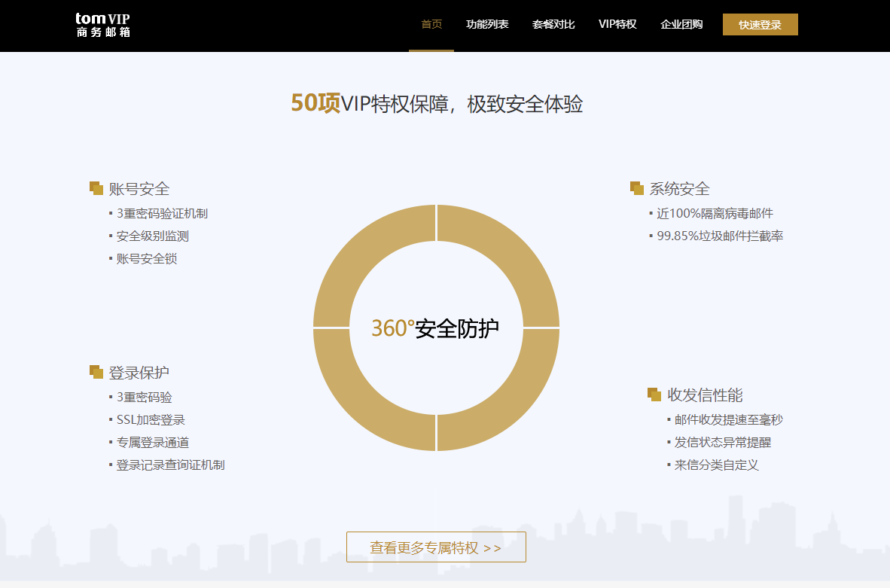Click the icon beside 账号安全
Viewport: 890px width, 588px height.
pyautogui.click(x=96, y=188)
